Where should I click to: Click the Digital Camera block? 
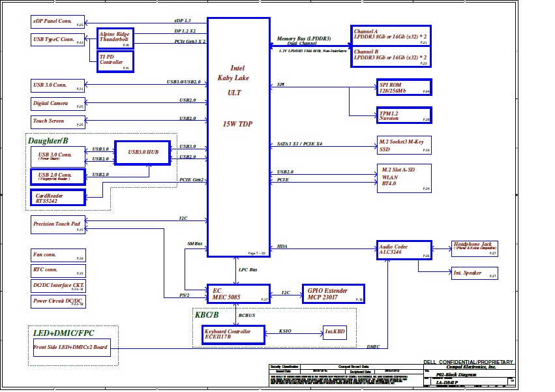coord(58,104)
